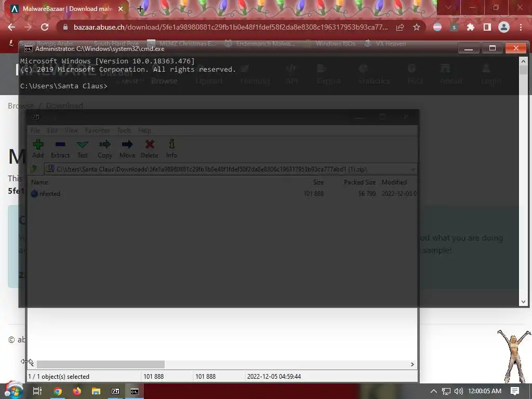Viewport: 532px width, 399px height.
Task: Open the taskbar clock showing 12:00:05 AM
Action: coord(485,391)
